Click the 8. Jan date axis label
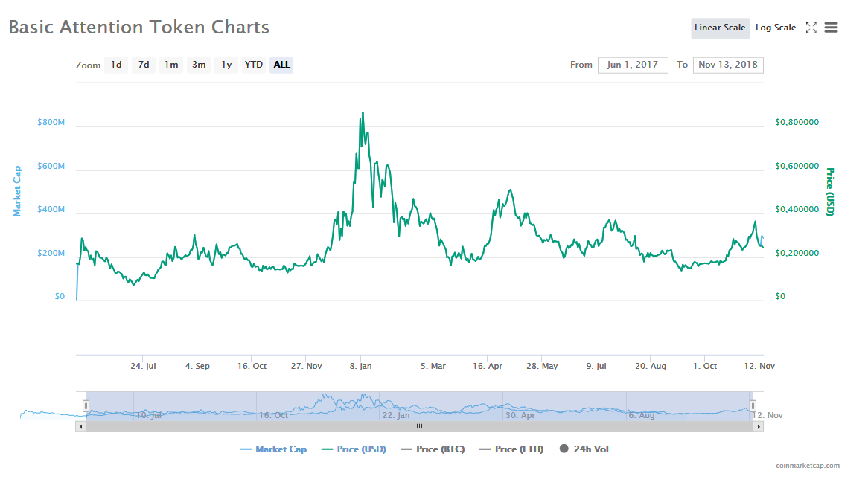Screen dimensions: 868x485 coord(360,366)
